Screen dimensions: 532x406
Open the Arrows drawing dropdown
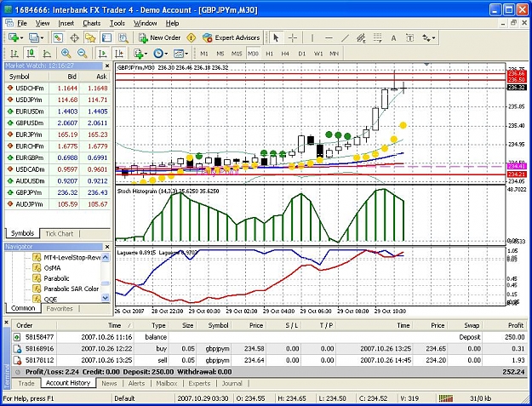point(428,37)
